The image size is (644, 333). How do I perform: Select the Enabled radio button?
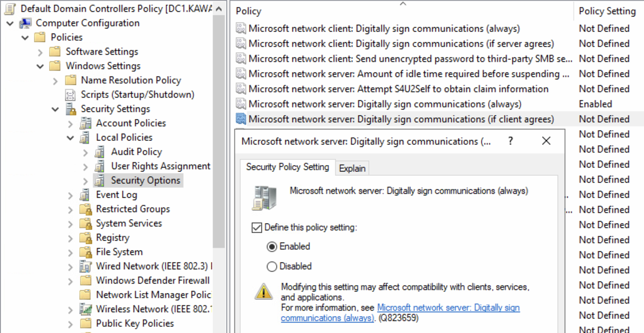tap(272, 247)
